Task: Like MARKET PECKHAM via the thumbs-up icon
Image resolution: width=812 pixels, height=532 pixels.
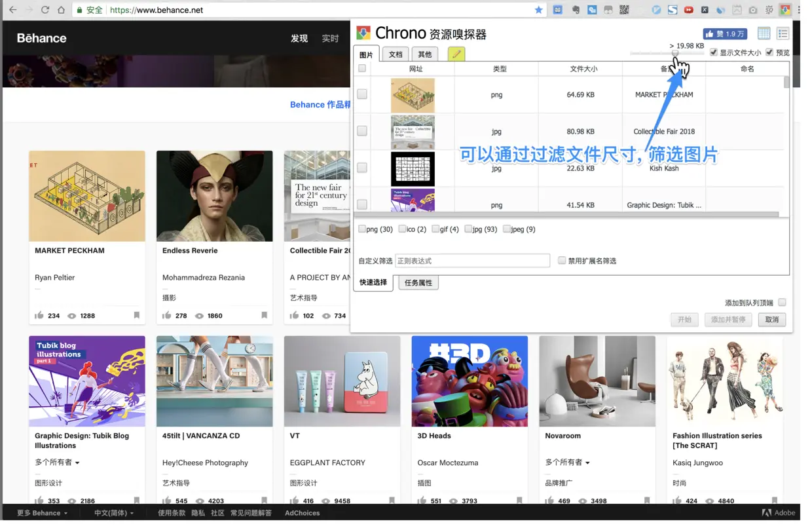Action: pos(39,315)
